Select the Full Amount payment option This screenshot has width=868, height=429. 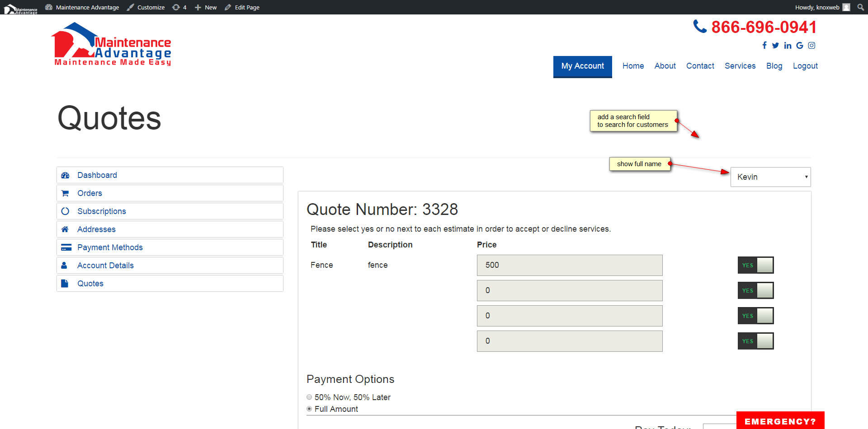click(309, 409)
